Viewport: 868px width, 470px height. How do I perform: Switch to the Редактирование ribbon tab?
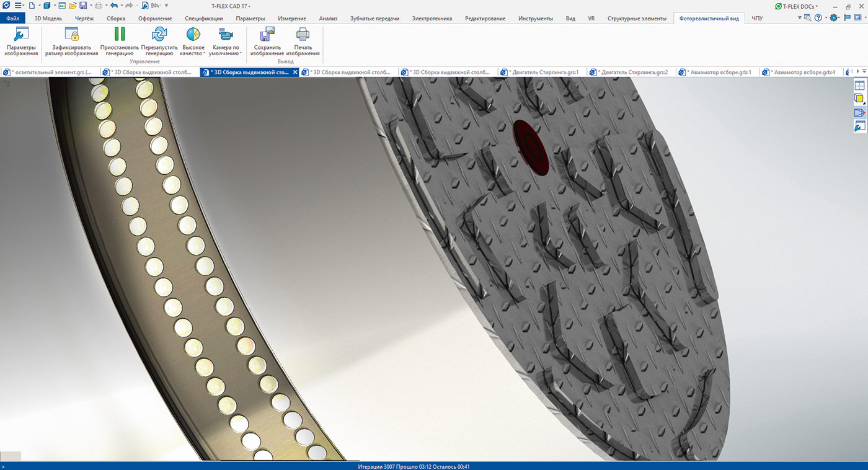(x=485, y=19)
